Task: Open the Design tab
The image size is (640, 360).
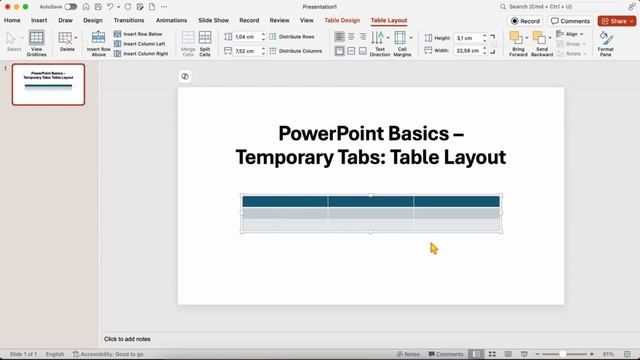Action: click(x=93, y=20)
